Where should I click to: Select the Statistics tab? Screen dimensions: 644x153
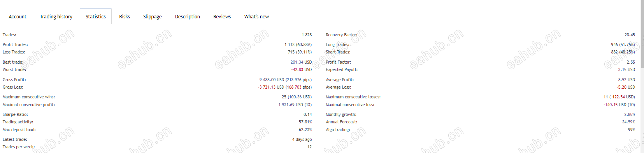pyautogui.click(x=96, y=16)
